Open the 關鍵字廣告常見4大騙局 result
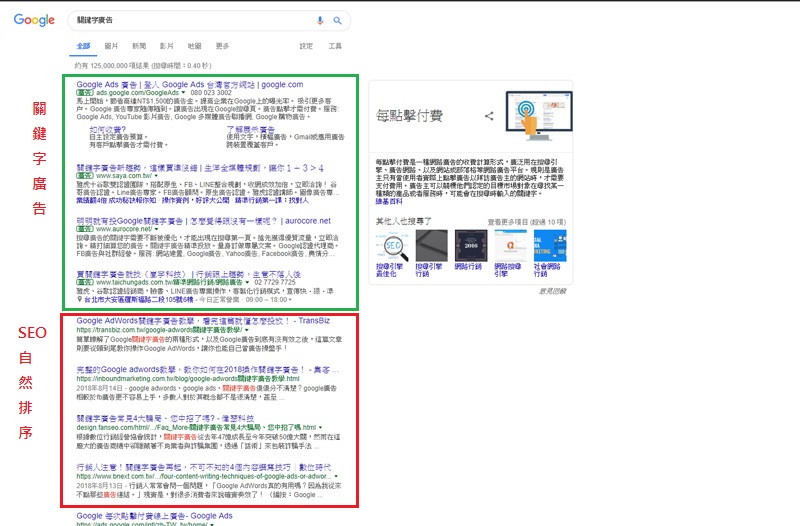 [x=165, y=418]
